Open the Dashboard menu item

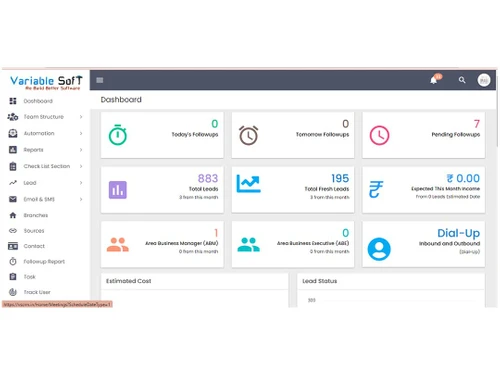(x=38, y=101)
